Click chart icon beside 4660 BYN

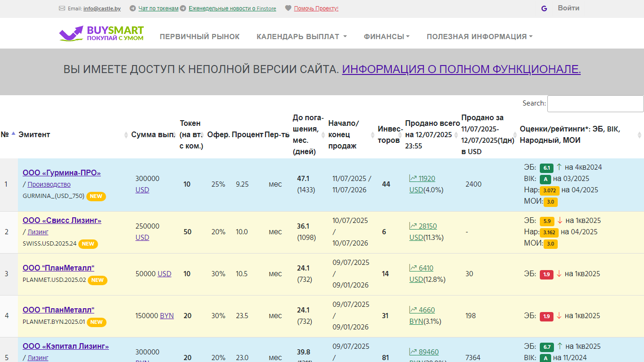tap(413, 310)
